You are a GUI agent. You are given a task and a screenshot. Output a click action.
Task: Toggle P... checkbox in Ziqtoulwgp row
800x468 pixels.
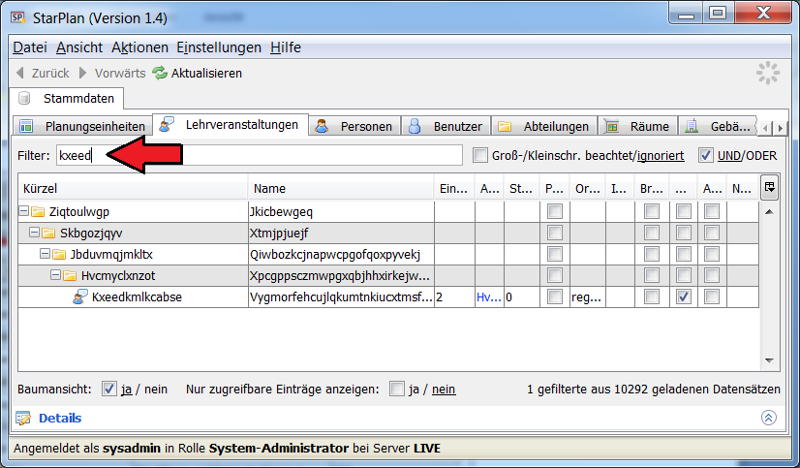click(555, 211)
